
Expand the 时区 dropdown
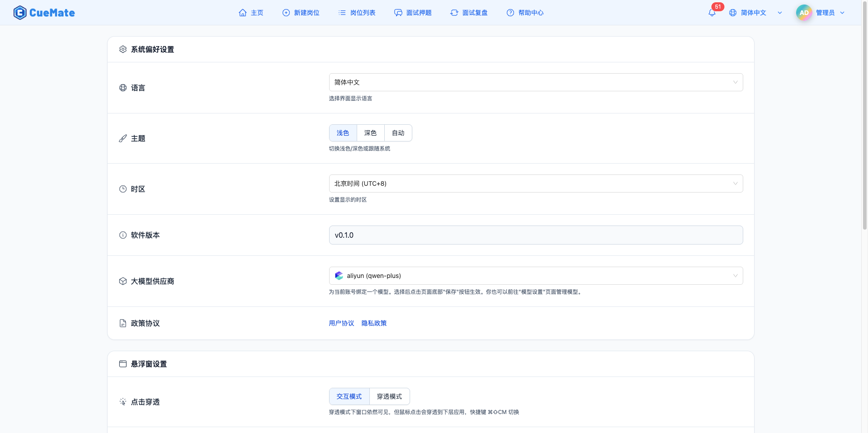(x=536, y=183)
